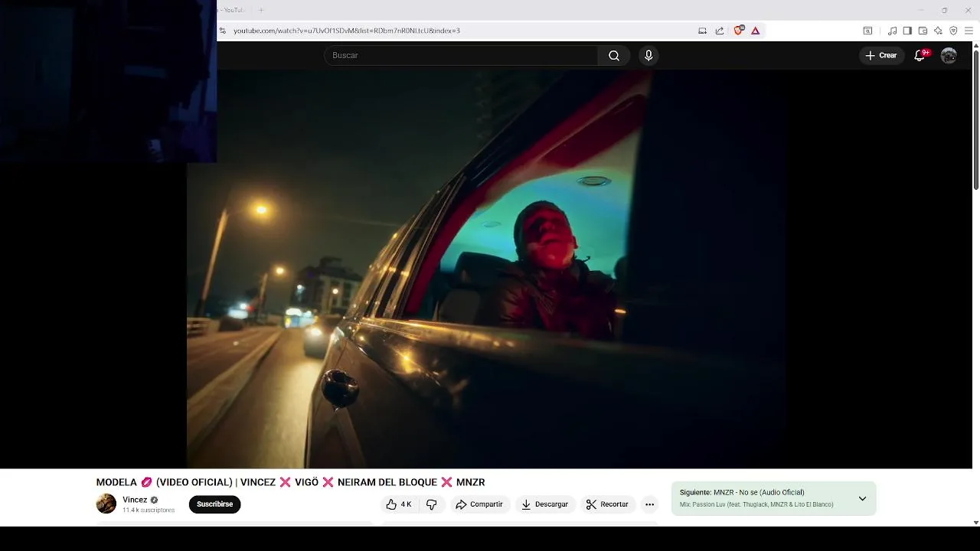
Task: Select the YouTube browser tab
Action: [x=230, y=10]
